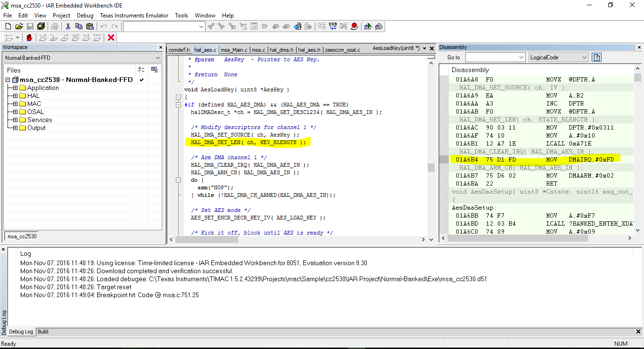
Task: Click the Step Into debug icon
Action: [x=54, y=38]
